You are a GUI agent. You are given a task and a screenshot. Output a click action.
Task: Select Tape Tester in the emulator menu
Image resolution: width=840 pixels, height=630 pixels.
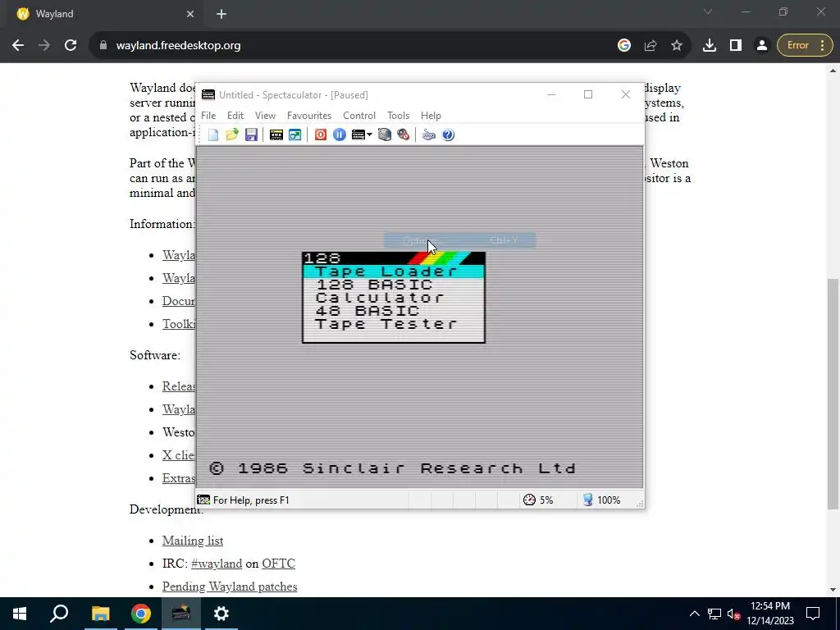[x=393, y=324]
